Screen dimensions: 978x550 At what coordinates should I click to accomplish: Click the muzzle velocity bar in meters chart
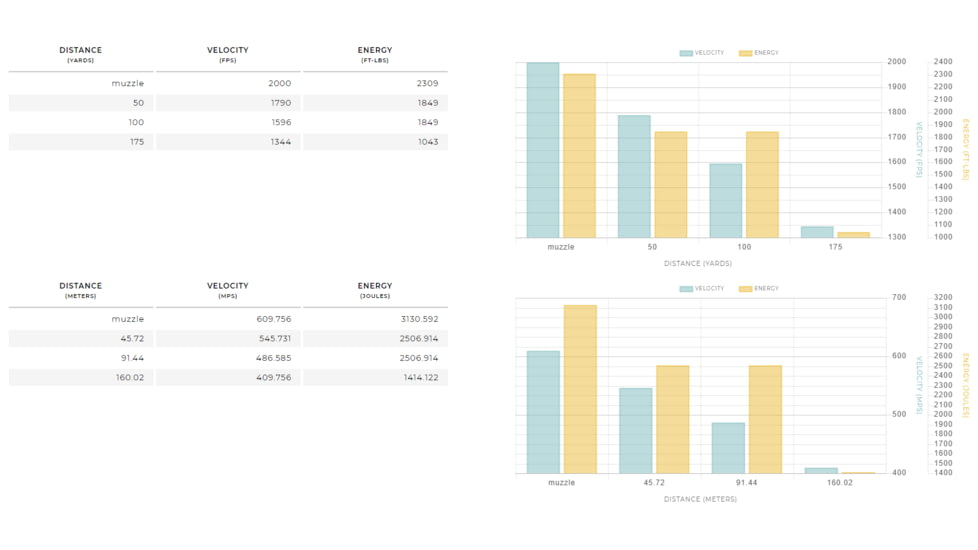pyautogui.click(x=543, y=412)
